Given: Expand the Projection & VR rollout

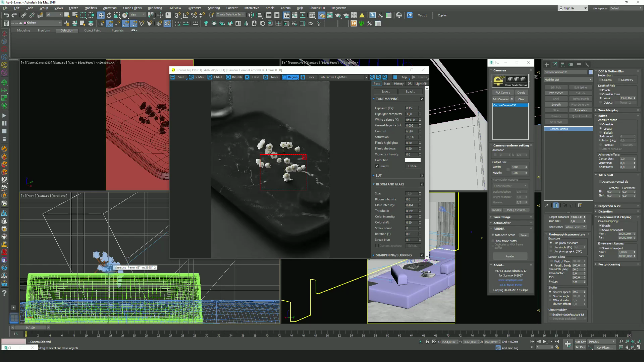Looking at the screenshot, I should point(609,206).
